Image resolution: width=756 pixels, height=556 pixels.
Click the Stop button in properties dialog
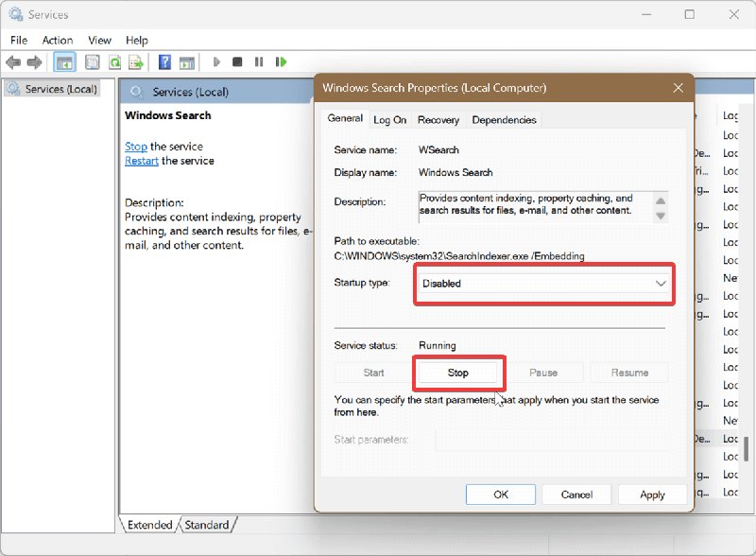coord(457,373)
